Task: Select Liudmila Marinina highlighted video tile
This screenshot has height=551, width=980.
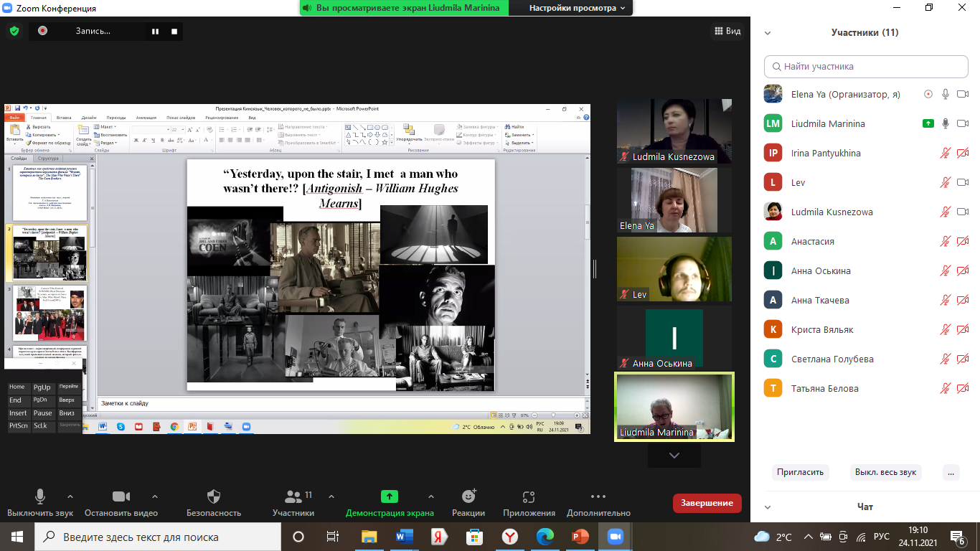Action: pyautogui.click(x=674, y=407)
